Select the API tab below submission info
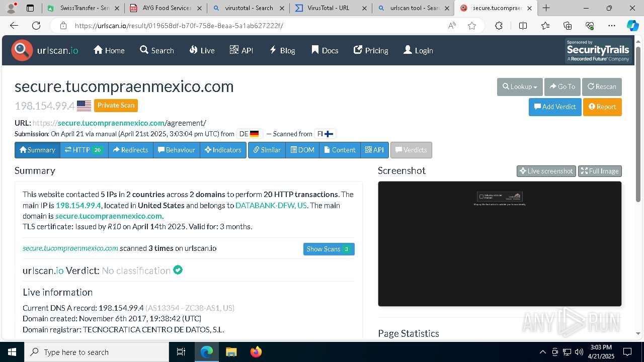The height and width of the screenshot is (362, 644). coord(374,150)
